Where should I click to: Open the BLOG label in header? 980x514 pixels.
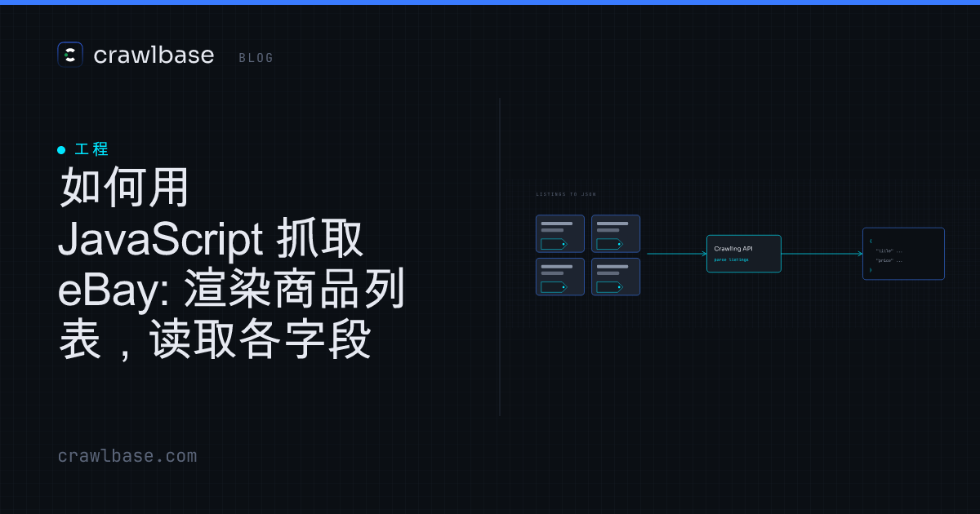[x=256, y=58]
